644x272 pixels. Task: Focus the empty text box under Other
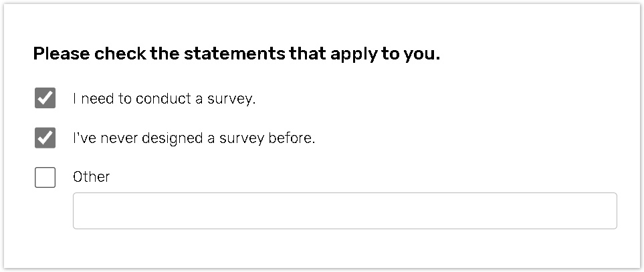344,211
